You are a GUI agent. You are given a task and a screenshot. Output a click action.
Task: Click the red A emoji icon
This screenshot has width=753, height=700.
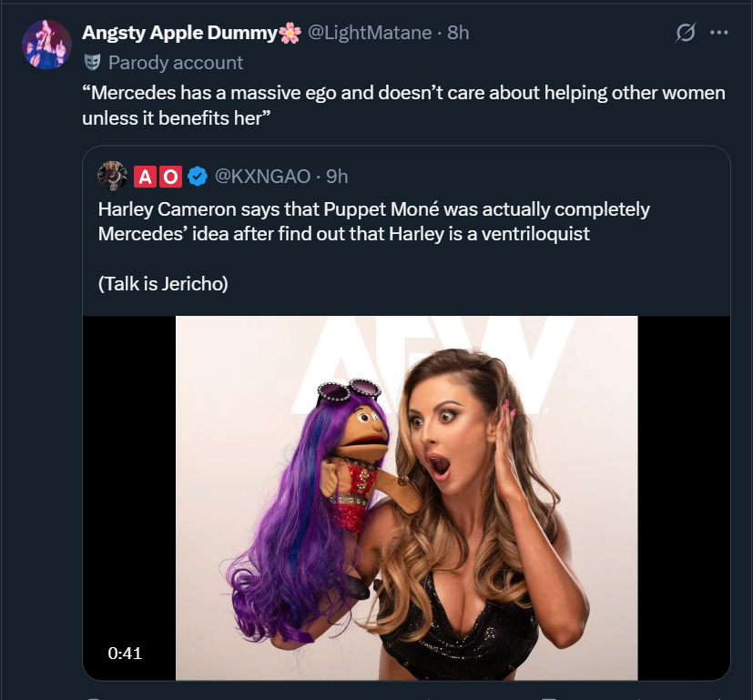(146, 175)
